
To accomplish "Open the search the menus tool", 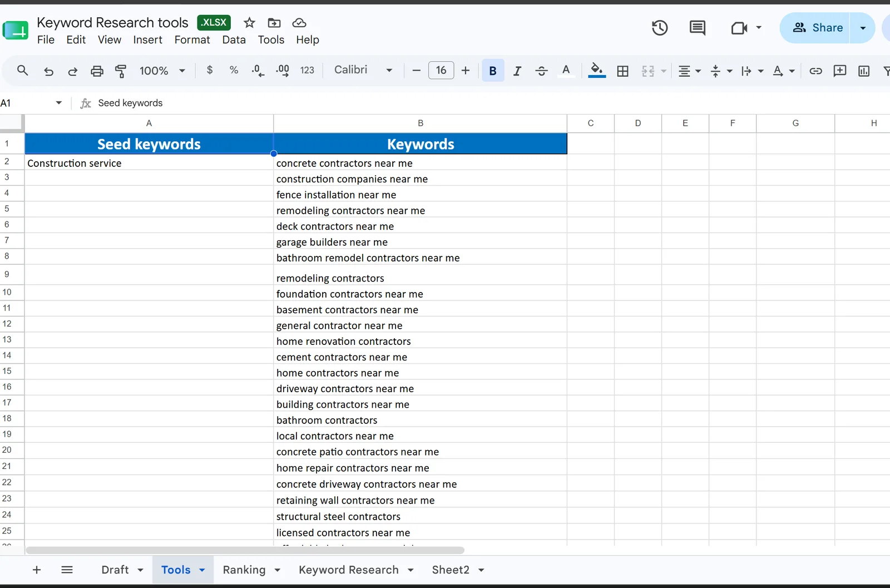I will click(22, 71).
